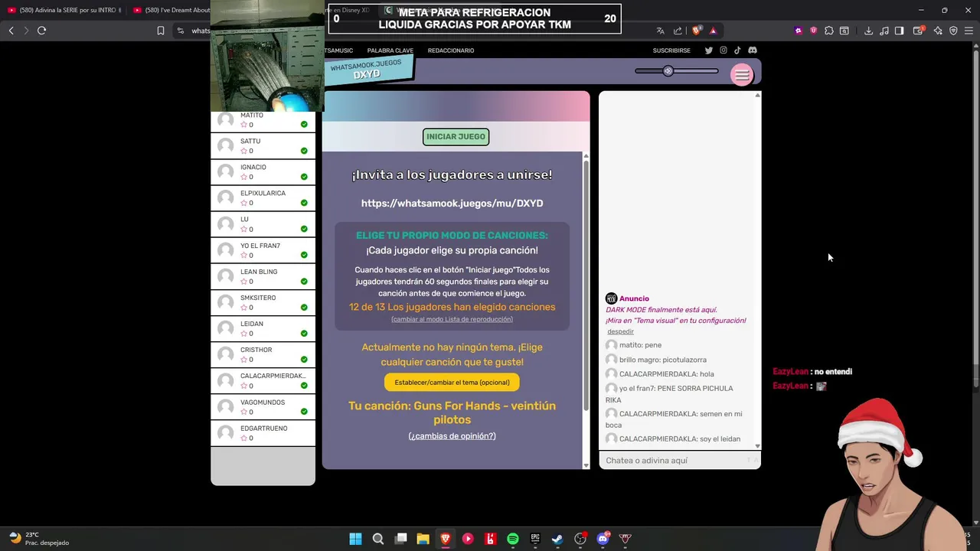Switch to 'Adivina la SERIE por su INTRO' tab
The height and width of the screenshot is (551, 980).
[64, 10]
